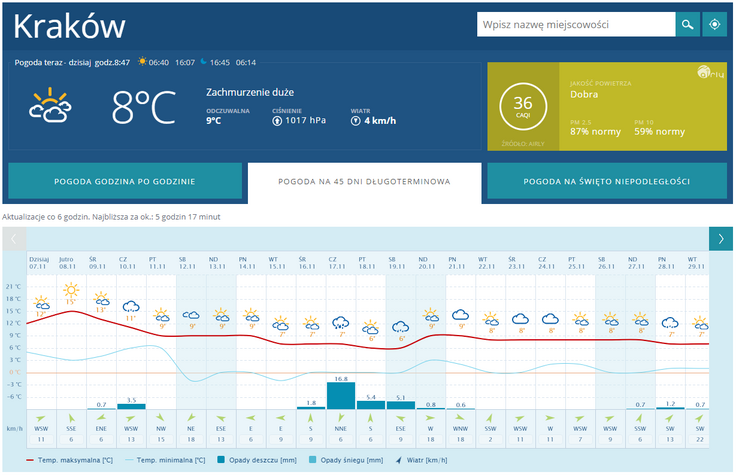Image resolution: width=736 pixels, height=475 pixels.
Task: Click the wind icon beside 4 km/h
Action: tap(355, 121)
